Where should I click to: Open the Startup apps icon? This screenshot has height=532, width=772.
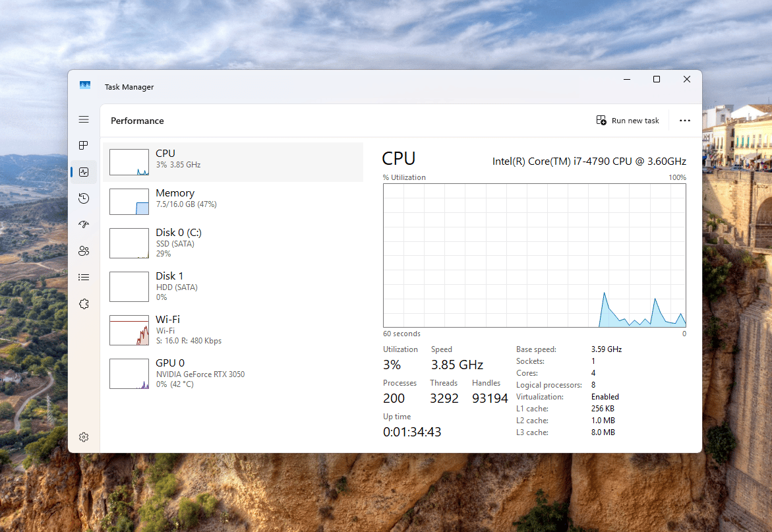point(84,224)
